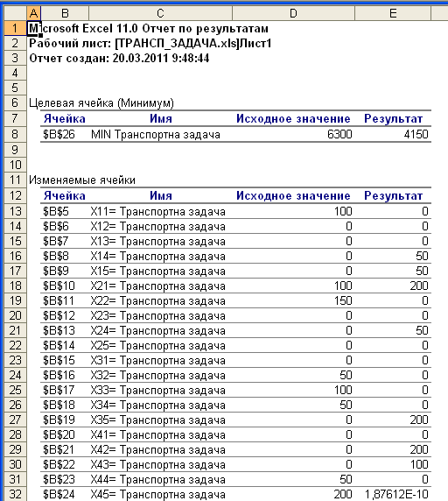
Task: Click the result 1,87612E-10
Action: click(x=396, y=495)
